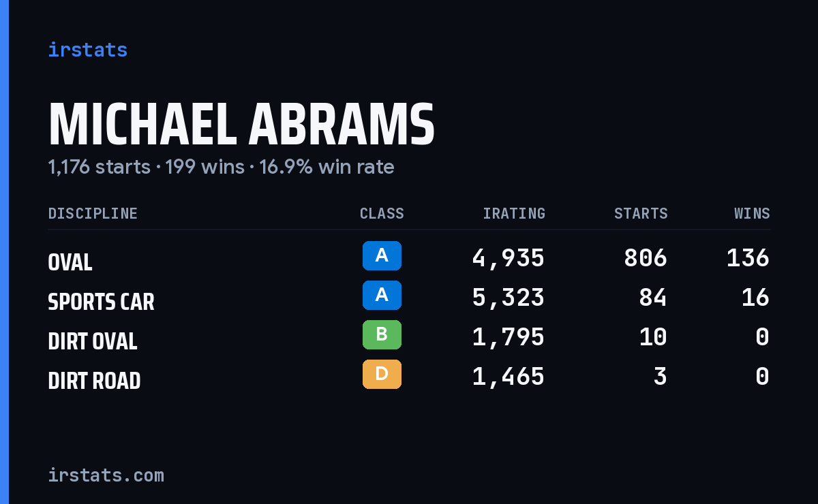The image size is (818, 504).
Task: Sort by the Starts column header
Action: pos(641,213)
